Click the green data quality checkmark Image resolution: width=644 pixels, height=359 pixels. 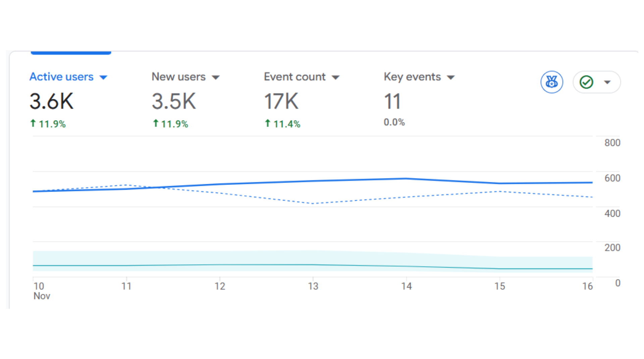tap(586, 82)
